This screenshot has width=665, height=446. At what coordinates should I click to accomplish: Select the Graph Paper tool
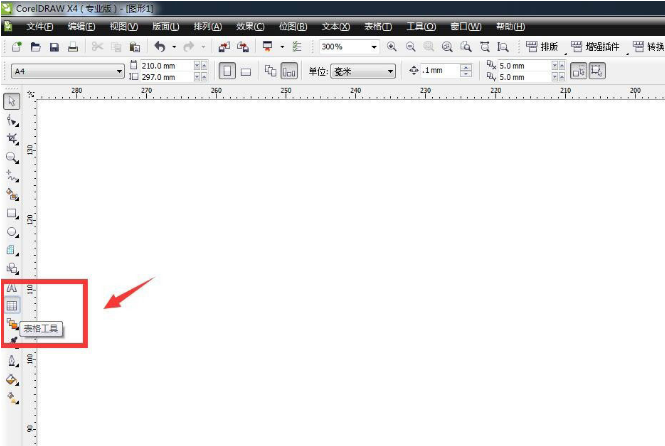point(12,250)
